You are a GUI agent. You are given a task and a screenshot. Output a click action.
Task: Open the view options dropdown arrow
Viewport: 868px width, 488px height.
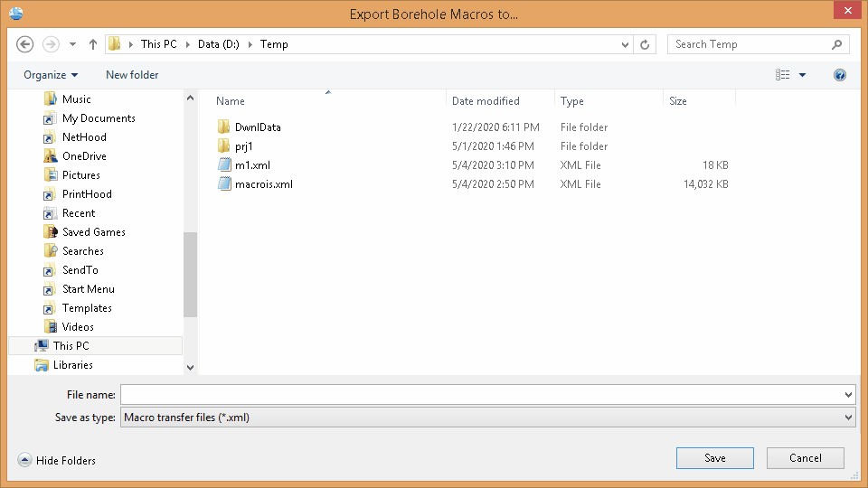click(802, 75)
